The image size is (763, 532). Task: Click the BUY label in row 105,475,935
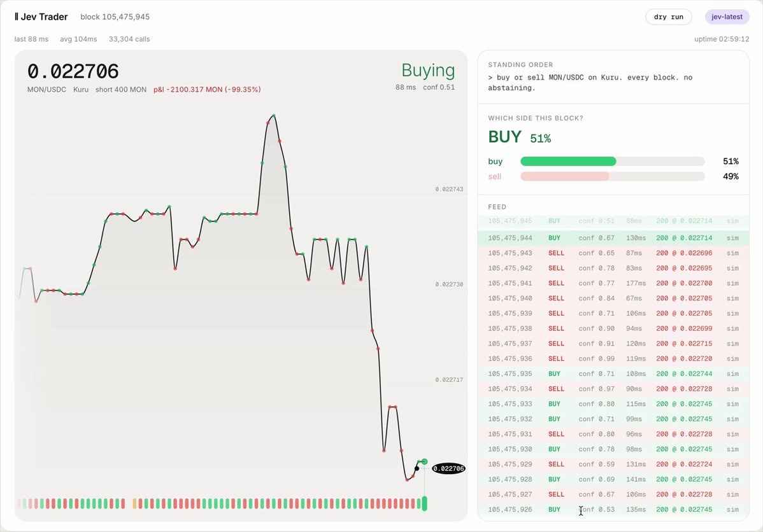coord(554,374)
